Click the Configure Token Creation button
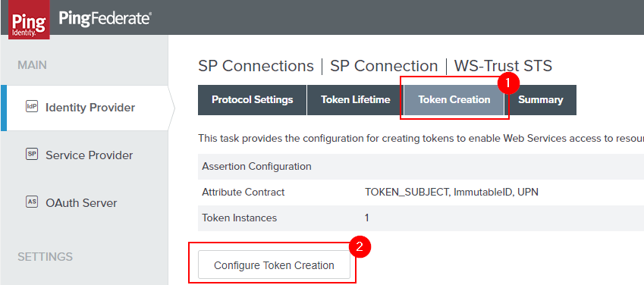This screenshot has width=644, height=285. tap(274, 265)
